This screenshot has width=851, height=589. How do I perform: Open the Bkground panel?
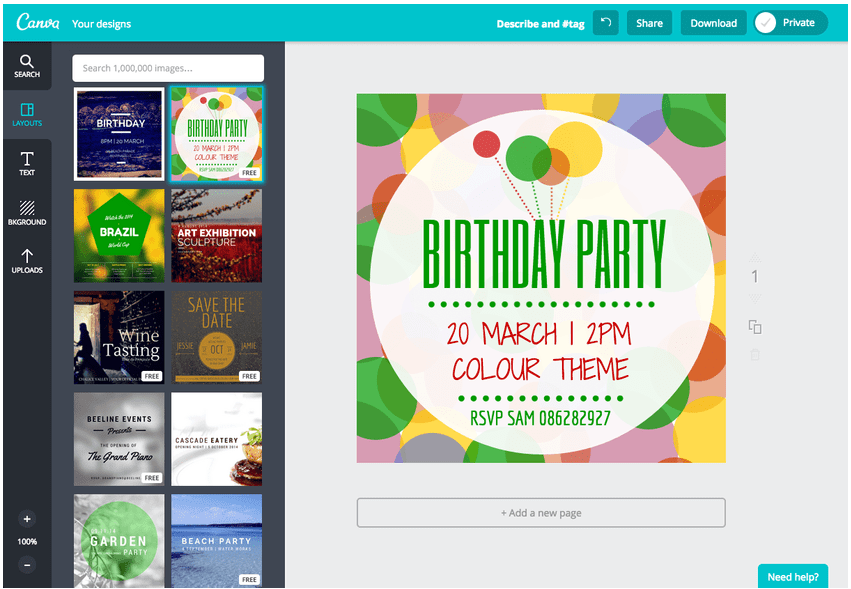pos(27,212)
